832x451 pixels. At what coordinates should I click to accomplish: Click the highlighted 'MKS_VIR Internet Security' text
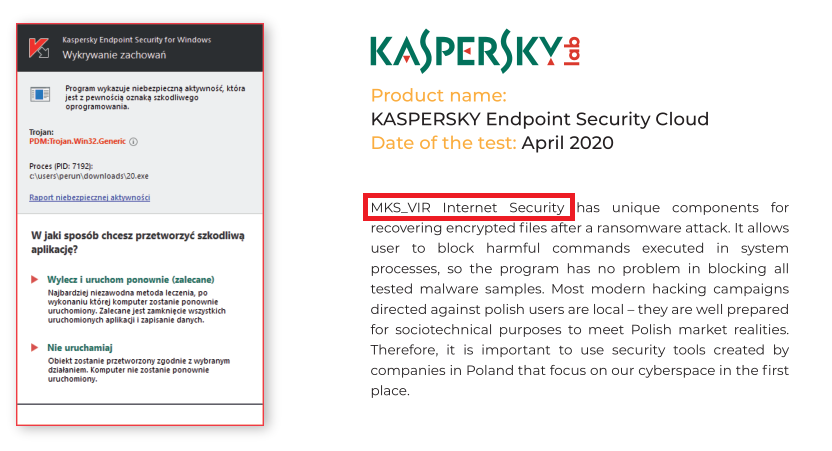(467, 208)
